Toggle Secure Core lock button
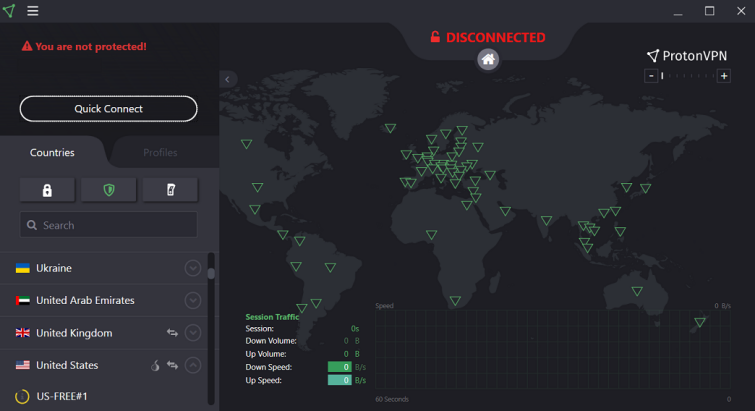 (47, 190)
